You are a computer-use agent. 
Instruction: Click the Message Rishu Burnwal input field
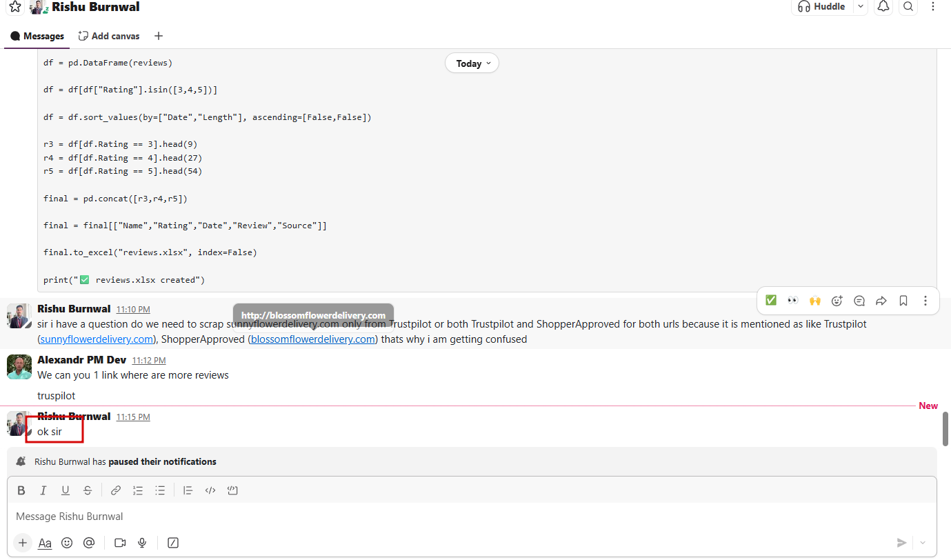[414, 517]
